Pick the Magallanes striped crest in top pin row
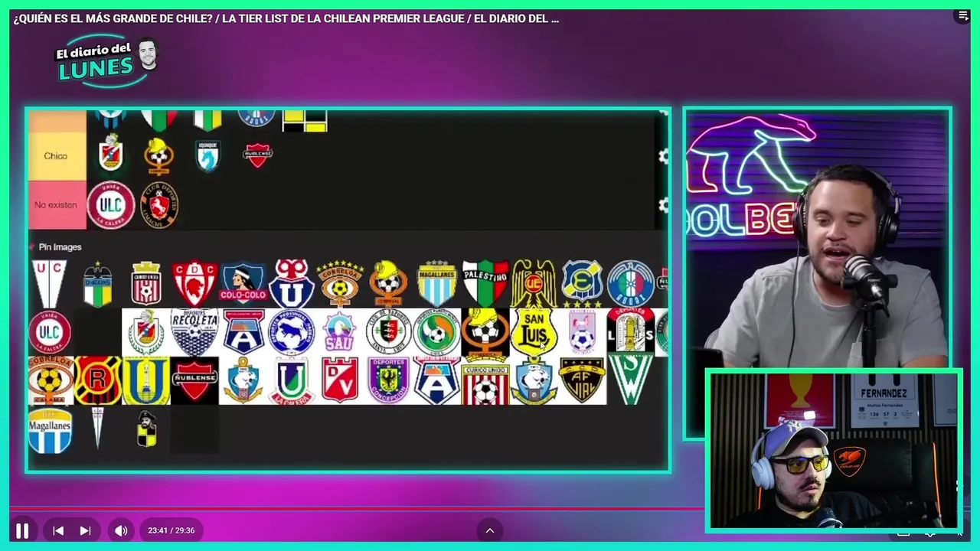Screen dimensions: 980x551 click(x=436, y=284)
